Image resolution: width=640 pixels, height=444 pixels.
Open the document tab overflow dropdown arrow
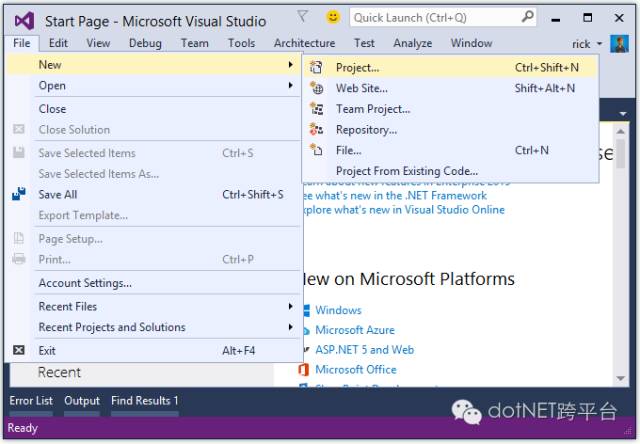623,113
